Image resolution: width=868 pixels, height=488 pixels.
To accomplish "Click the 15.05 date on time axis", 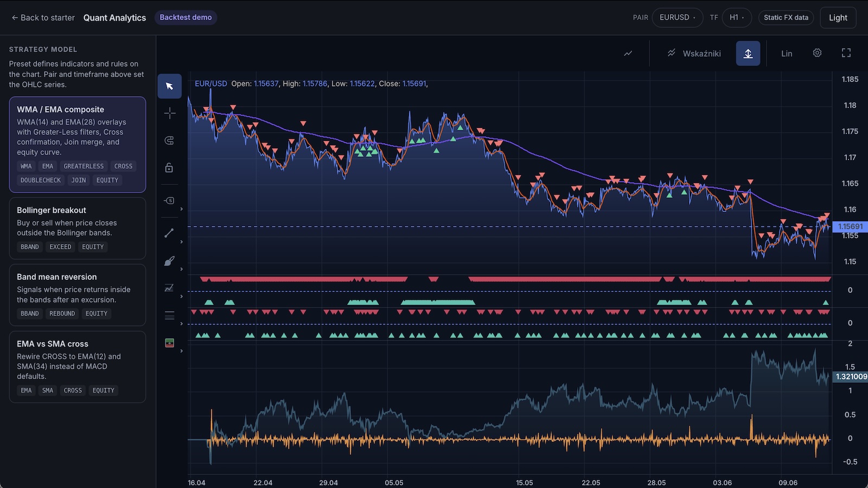I will pyautogui.click(x=525, y=483).
